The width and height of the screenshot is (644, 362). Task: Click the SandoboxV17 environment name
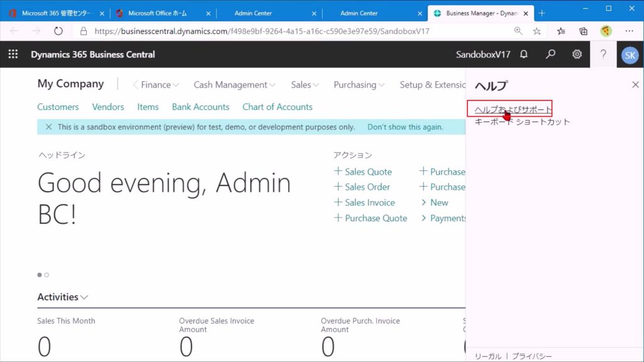coord(483,54)
